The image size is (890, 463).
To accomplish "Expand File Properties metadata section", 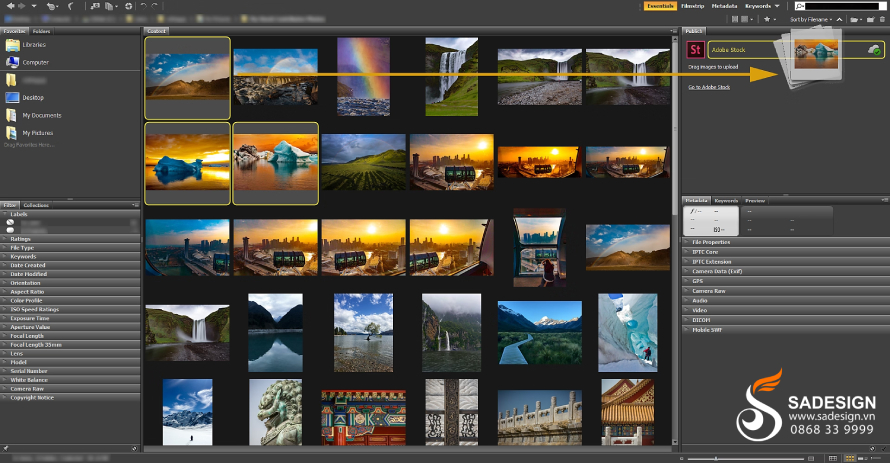I will click(786, 242).
